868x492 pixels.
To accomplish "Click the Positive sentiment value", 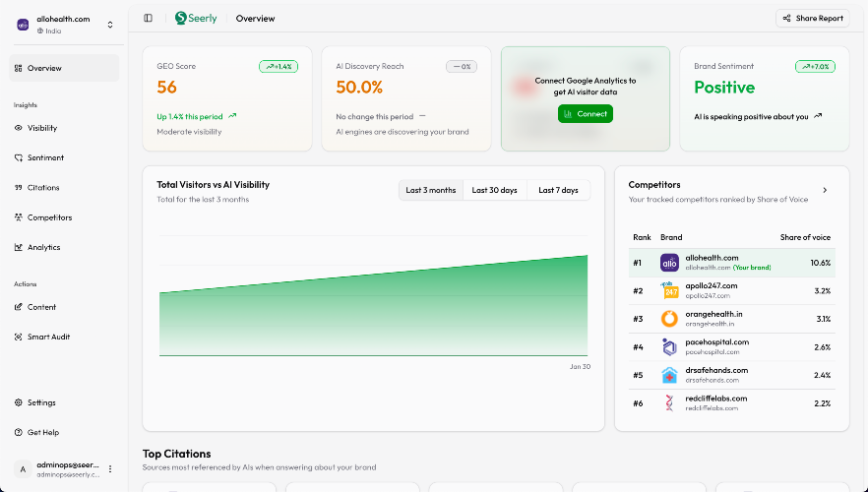I will coord(724,88).
